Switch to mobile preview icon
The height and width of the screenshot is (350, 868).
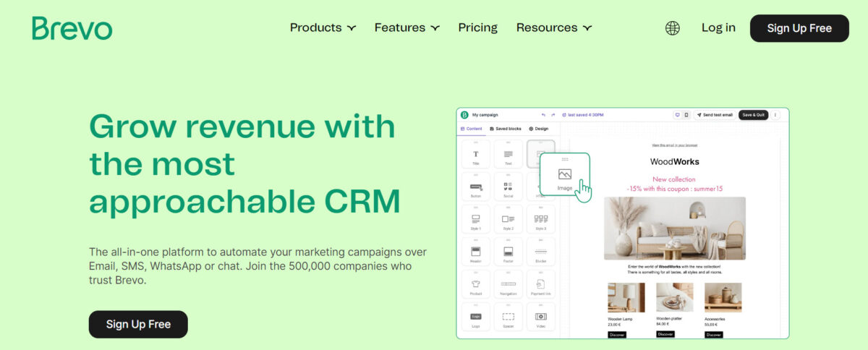click(x=686, y=115)
